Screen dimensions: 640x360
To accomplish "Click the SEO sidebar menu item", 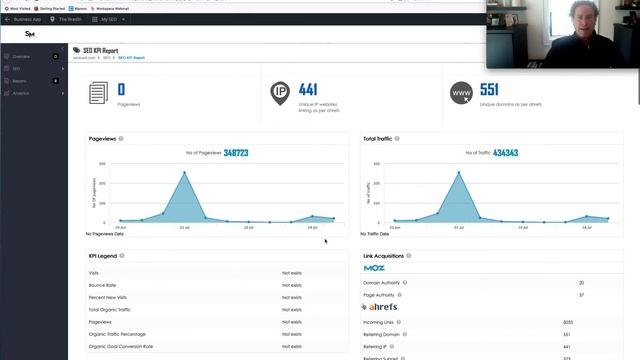I will 16,69.
